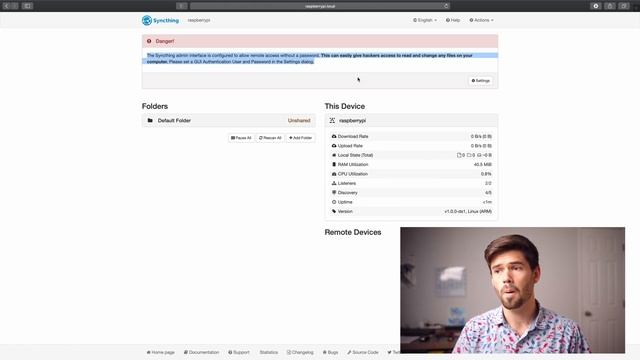Screen dimensions: 640x360
Task: Click the raspberrypi device name in navbar
Action: point(199,20)
